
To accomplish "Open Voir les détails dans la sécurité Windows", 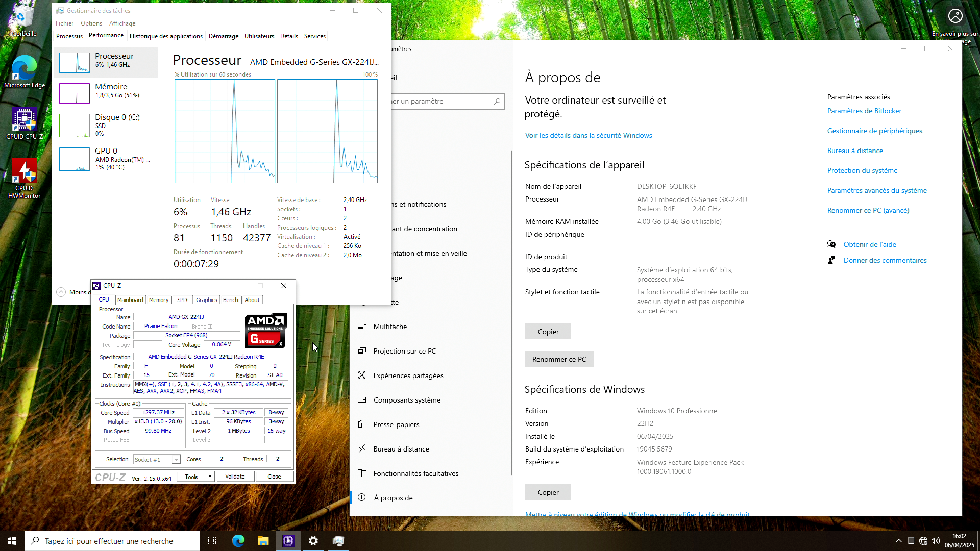I will (x=589, y=135).
